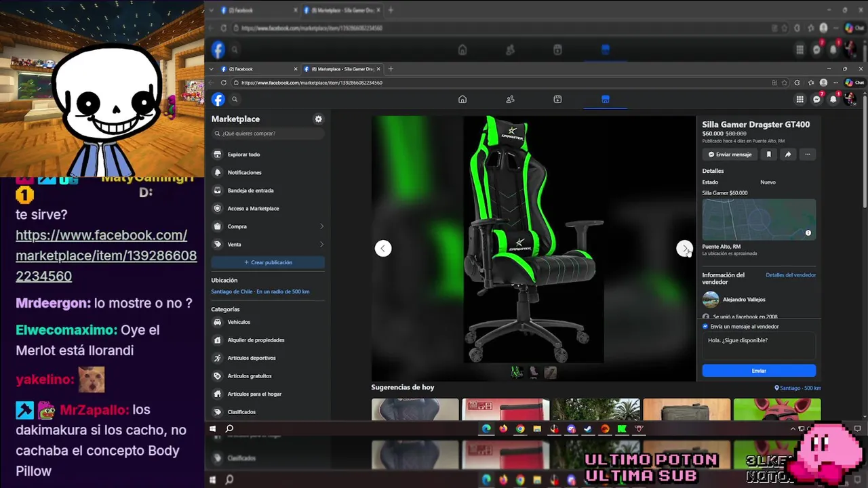Select the Marketplace storefront icon in front window nav
The width and height of the screenshot is (868, 488).
click(x=606, y=100)
